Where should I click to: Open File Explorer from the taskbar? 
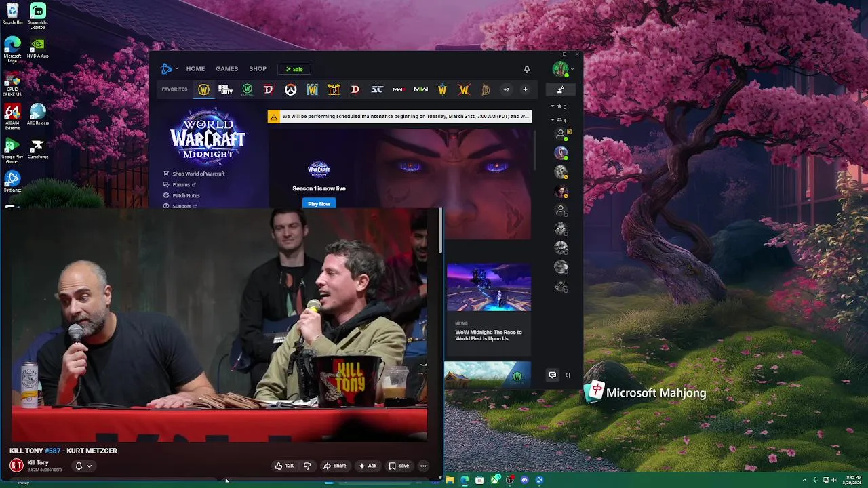point(450,480)
